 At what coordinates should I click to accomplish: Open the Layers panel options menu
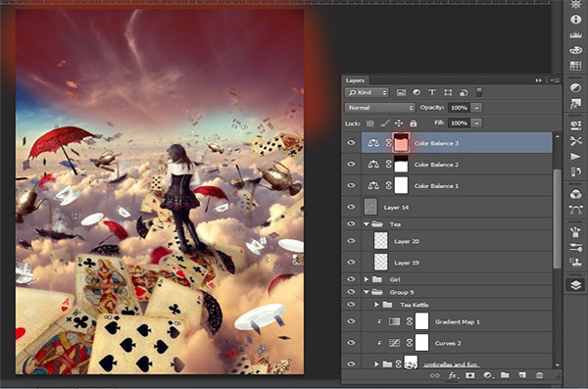click(x=555, y=80)
